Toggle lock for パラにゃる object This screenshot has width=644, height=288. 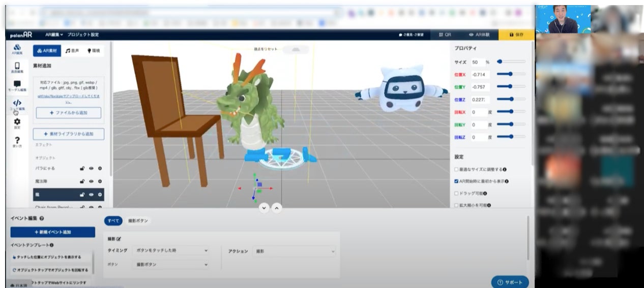(81, 168)
